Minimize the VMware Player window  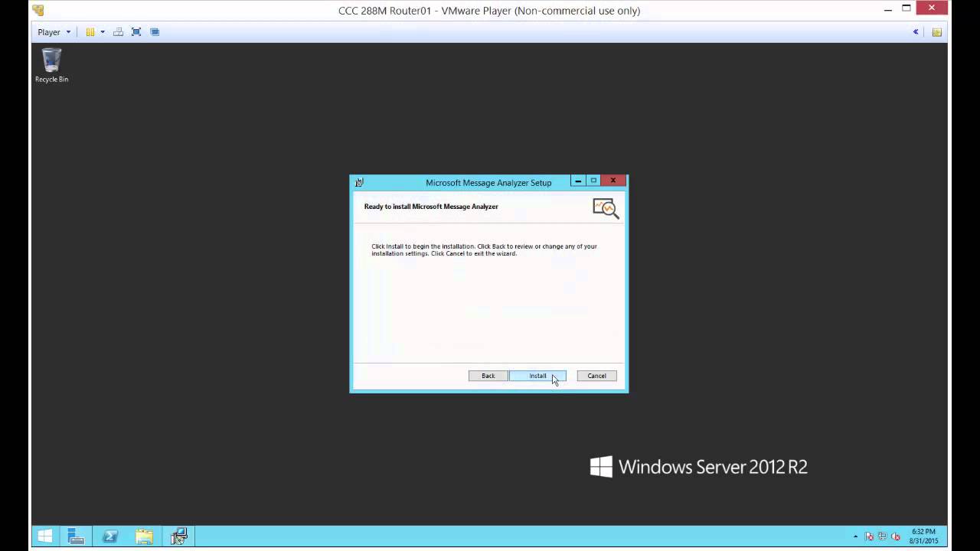tap(887, 9)
